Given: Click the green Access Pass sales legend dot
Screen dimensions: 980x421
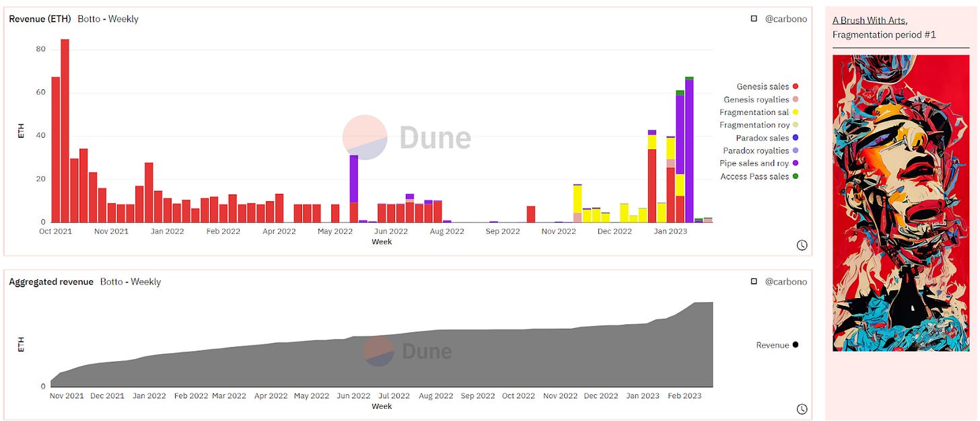Looking at the screenshot, I should point(796,176).
